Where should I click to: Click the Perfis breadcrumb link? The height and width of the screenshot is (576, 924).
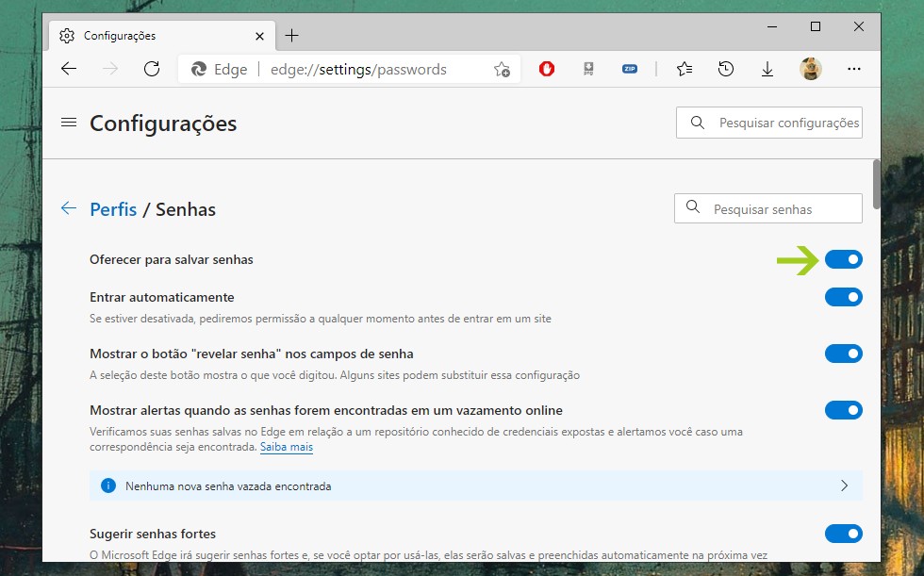113,209
